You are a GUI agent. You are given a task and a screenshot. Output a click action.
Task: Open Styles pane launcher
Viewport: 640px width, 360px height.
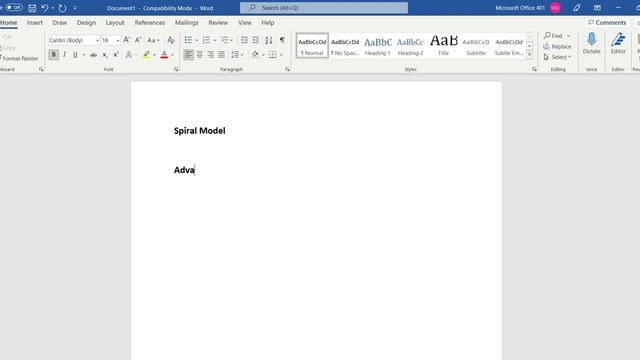coord(534,69)
